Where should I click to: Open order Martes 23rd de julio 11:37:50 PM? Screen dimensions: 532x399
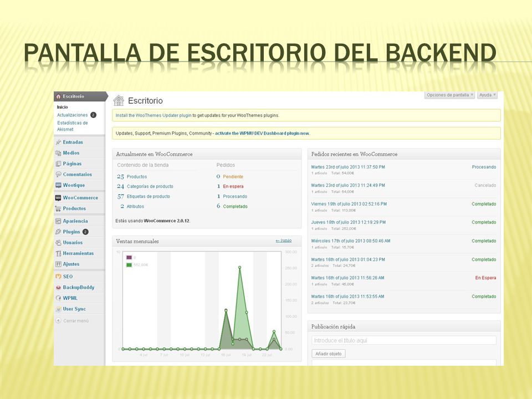pos(348,167)
